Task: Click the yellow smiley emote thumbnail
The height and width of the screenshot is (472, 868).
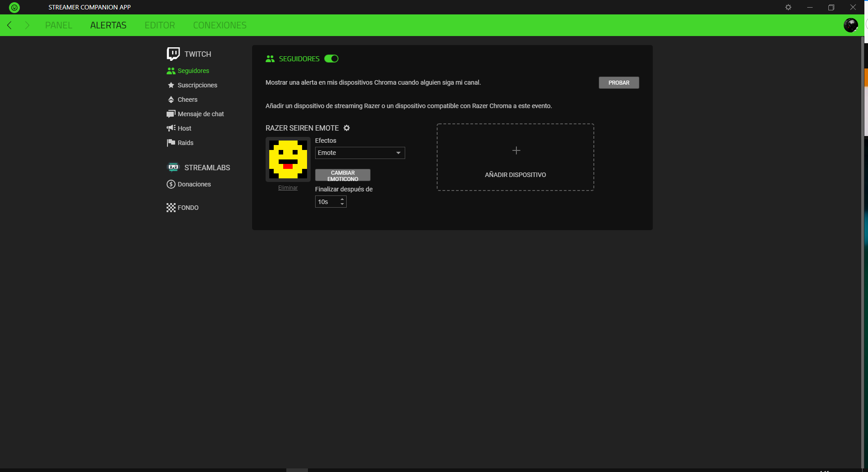Action: [x=288, y=159]
